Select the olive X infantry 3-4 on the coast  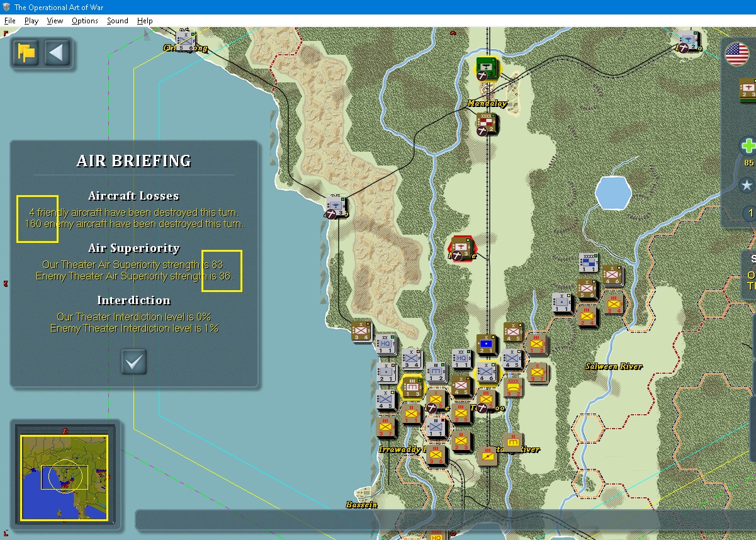361,330
